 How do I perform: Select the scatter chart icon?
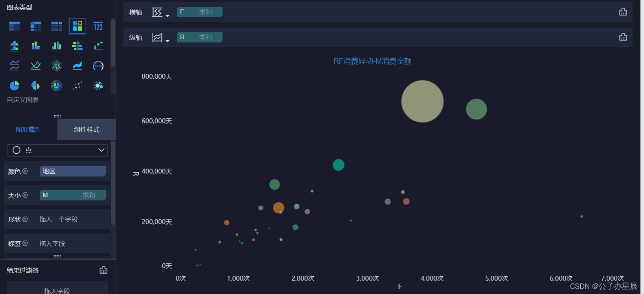pyautogui.click(x=77, y=85)
